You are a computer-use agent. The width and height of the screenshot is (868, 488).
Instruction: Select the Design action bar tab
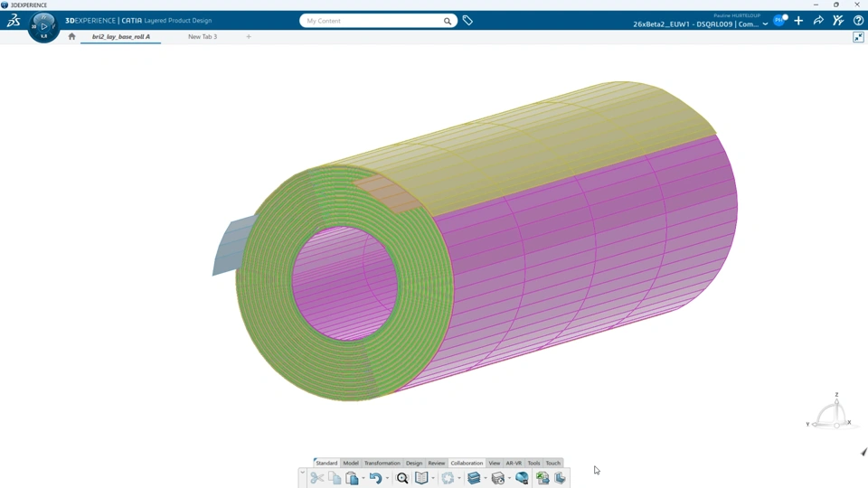[414, 463]
